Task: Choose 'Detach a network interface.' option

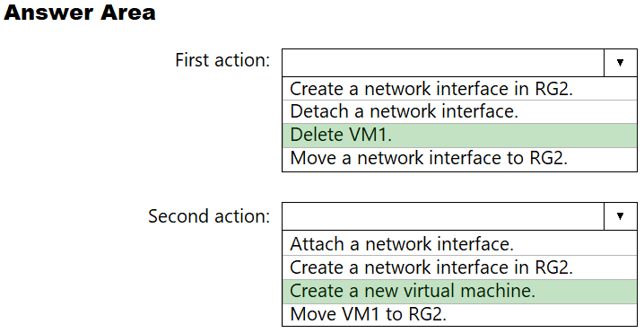Action: tap(459, 111)
